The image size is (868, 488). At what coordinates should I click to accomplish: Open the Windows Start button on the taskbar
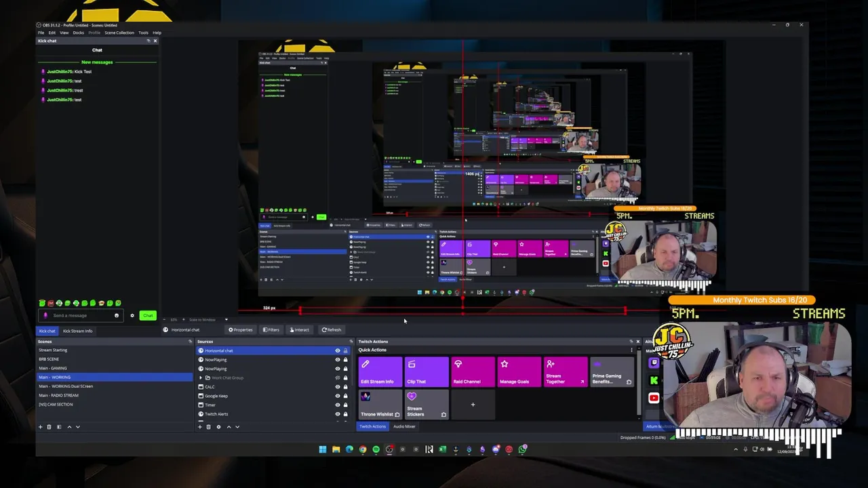click(x=323, y=449)
